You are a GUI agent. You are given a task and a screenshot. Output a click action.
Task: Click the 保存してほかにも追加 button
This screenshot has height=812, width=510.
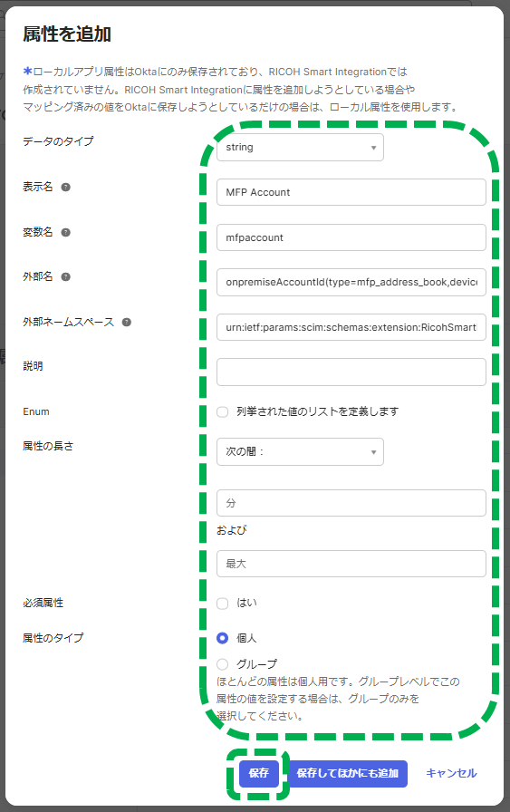pos(348,774)
